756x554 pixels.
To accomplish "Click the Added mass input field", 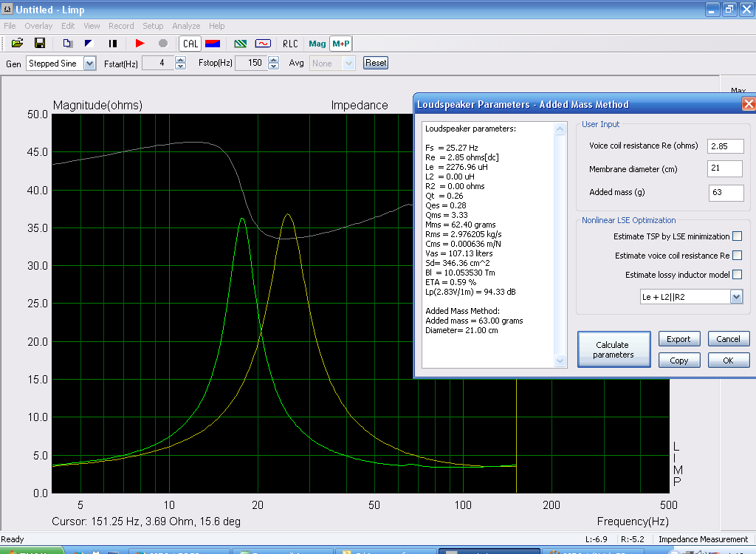I will tap(726, 193).
